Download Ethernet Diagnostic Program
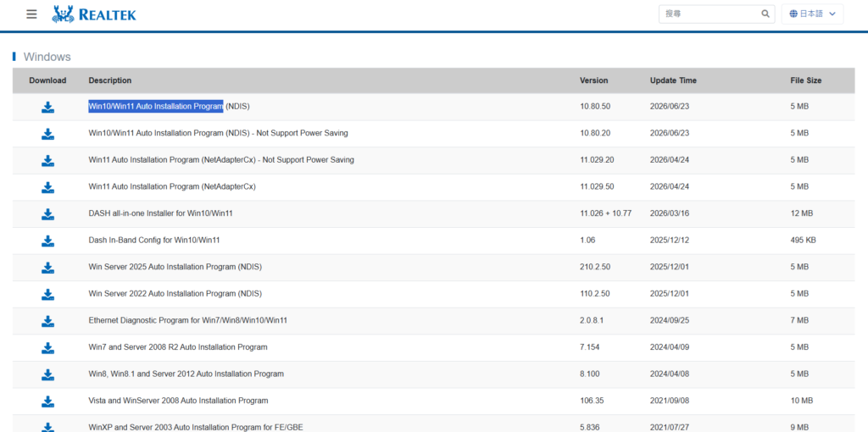 click(48, 321)
